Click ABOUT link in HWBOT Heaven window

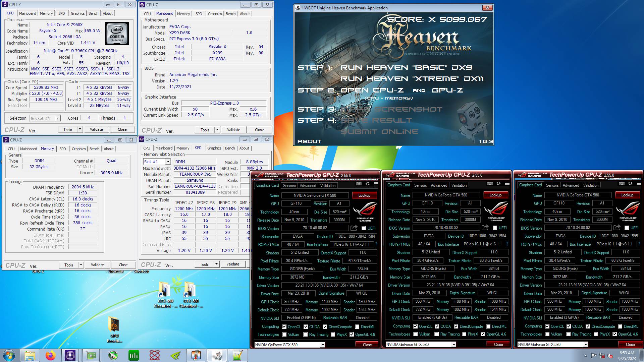tap(309, 141)
